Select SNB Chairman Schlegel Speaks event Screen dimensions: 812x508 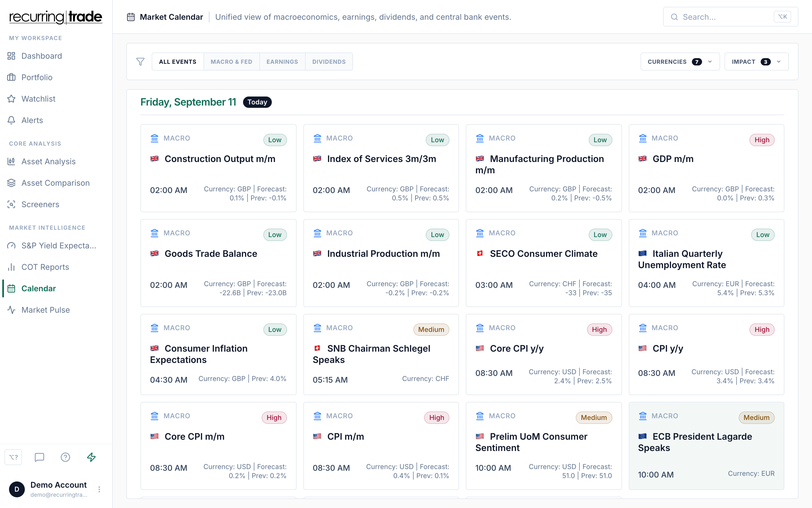coord(381,354)
